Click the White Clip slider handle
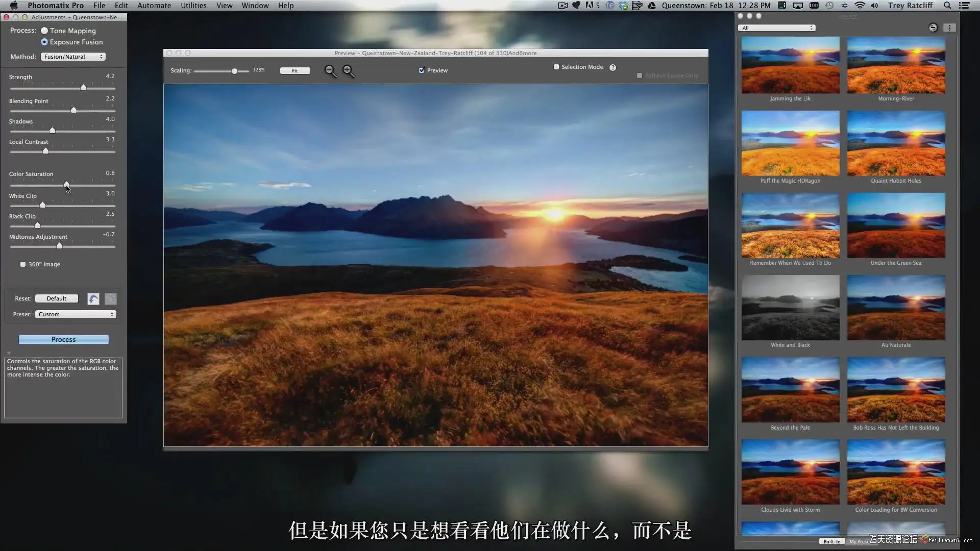The width and height of the screenshot is (980, 551). 42,205
